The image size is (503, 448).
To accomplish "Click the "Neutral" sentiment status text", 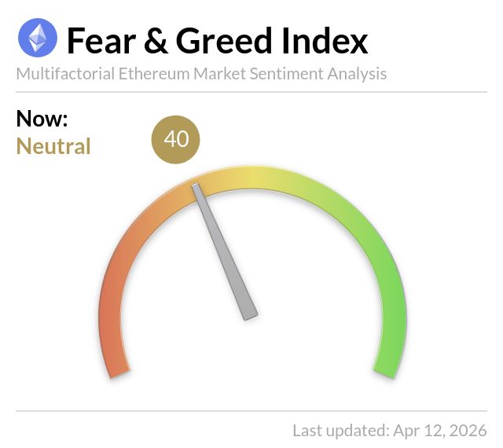I will click(53, 146).
